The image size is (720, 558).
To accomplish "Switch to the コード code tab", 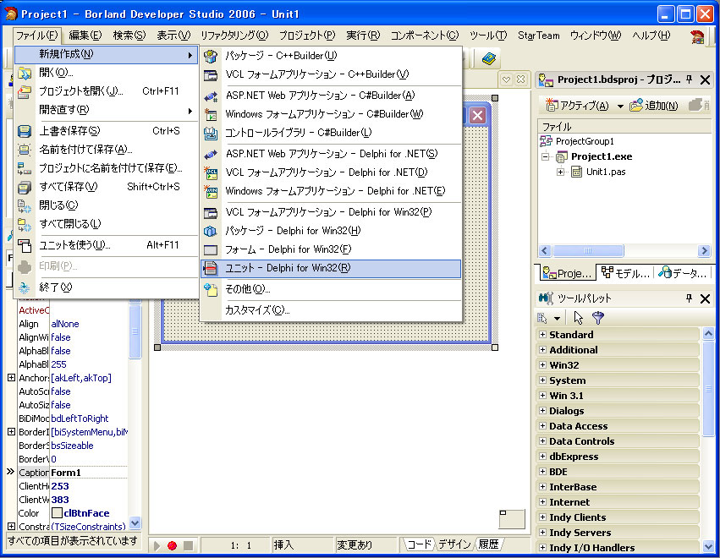I will (x=419, y=545).
